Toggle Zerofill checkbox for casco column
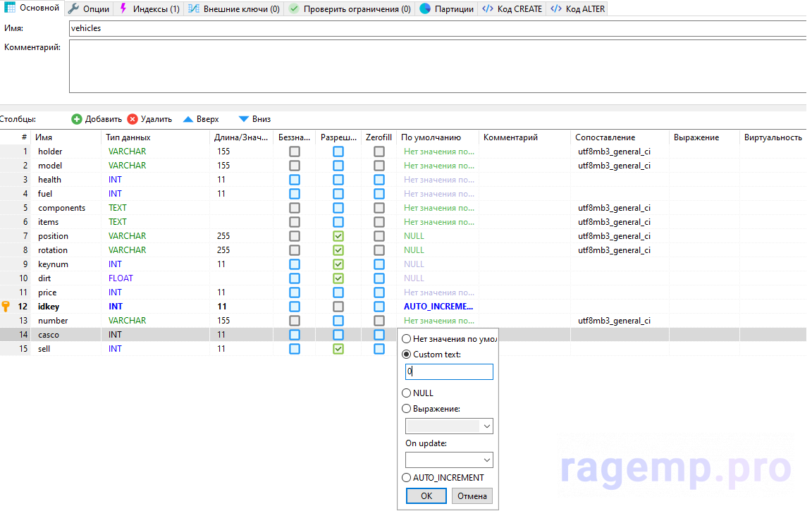This screenshot has width=812, height=511. pos(379,335)
